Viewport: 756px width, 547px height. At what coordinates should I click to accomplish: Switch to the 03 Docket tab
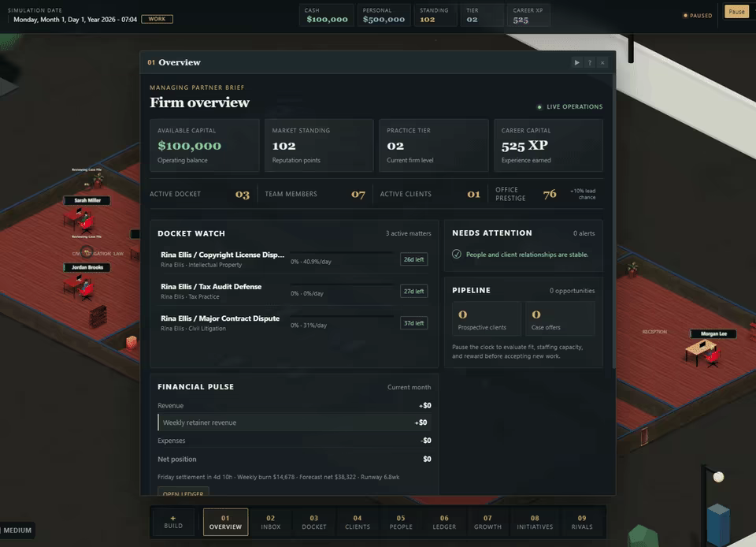[314, 522]
